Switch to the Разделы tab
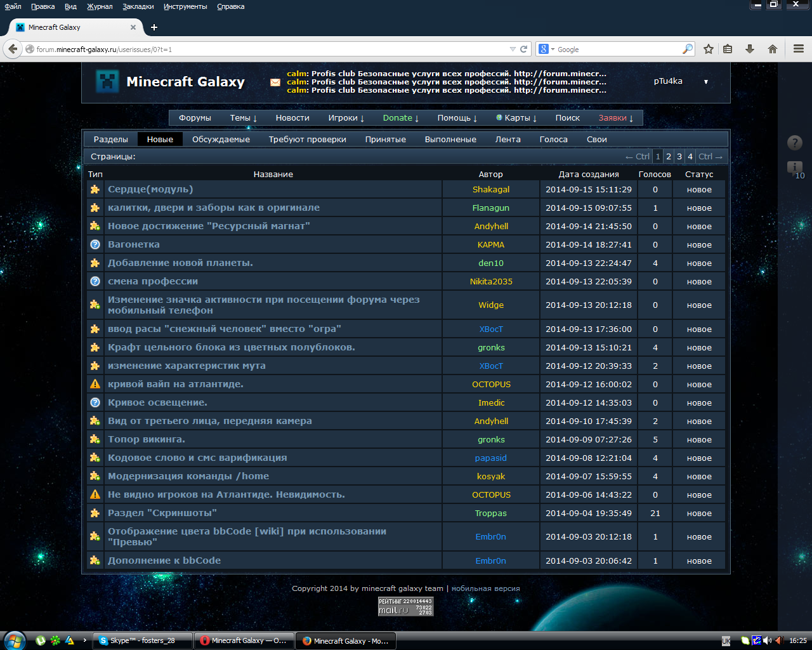The width and height of the screenshot is (812, 650). tap(111, 139)
